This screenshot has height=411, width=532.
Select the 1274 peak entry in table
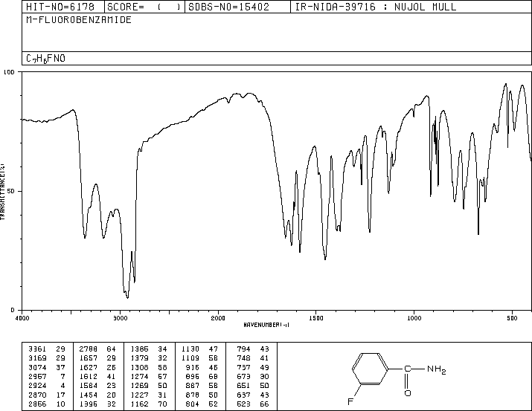tap(149, 376)
